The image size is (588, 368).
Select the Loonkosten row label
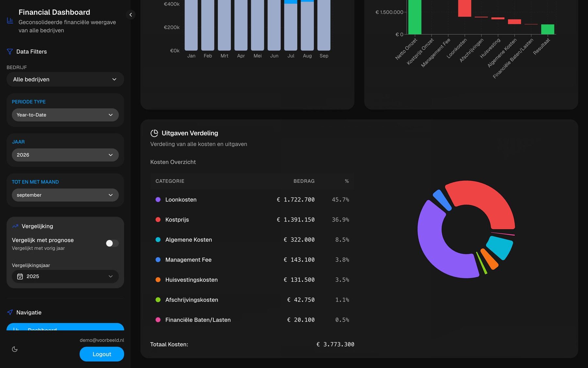181,200
